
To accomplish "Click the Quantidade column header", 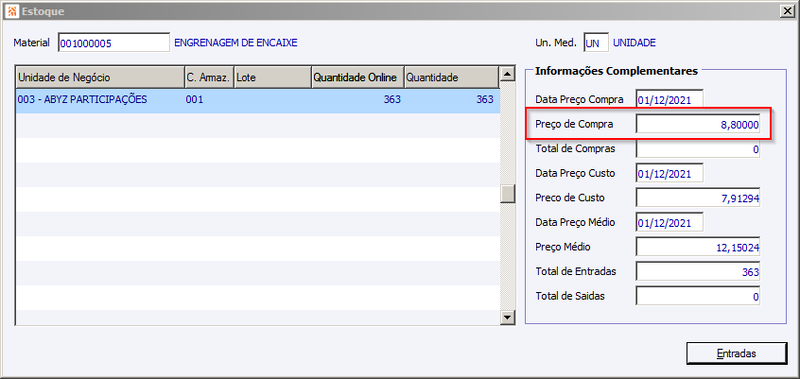I will (x=451, y=77).
